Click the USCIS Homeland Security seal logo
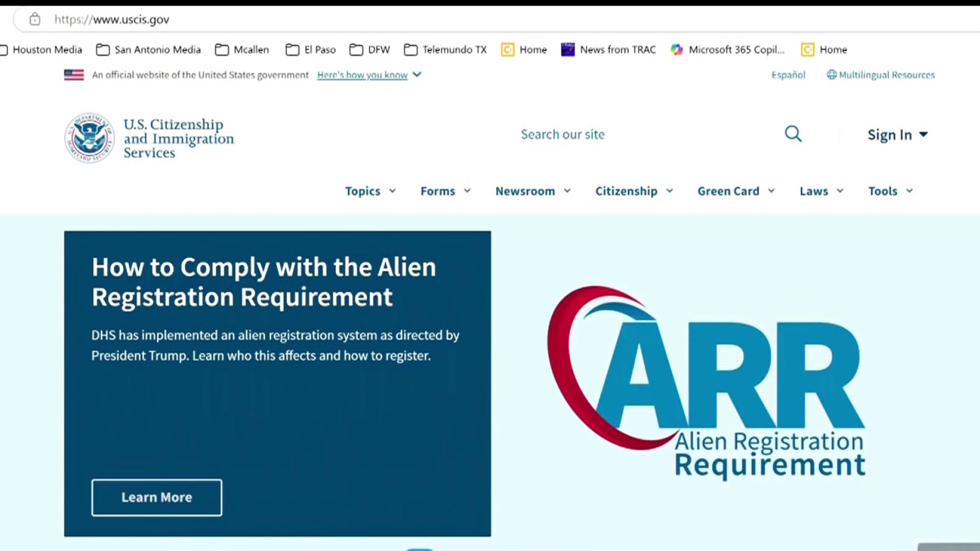 (x=89, y=138)
